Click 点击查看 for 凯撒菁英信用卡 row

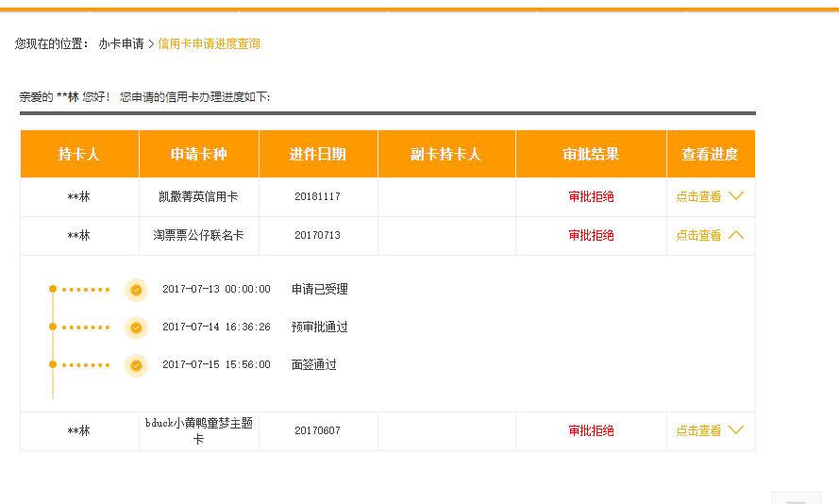click(698, 197)
